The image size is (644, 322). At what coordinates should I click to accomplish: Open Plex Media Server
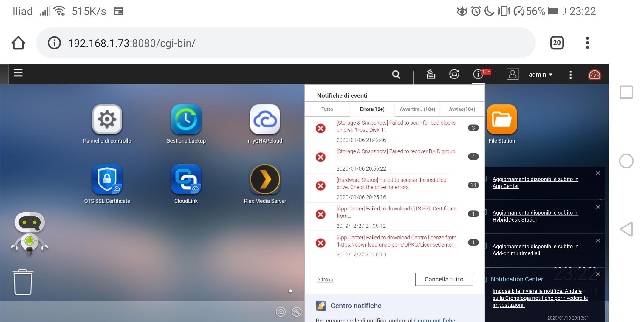pos(265,179)
